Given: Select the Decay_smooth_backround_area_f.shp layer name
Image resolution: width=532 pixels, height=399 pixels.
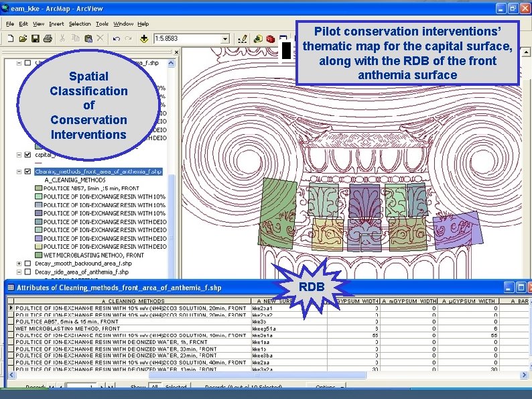Looking at the screenshot, I should [83, 264].
